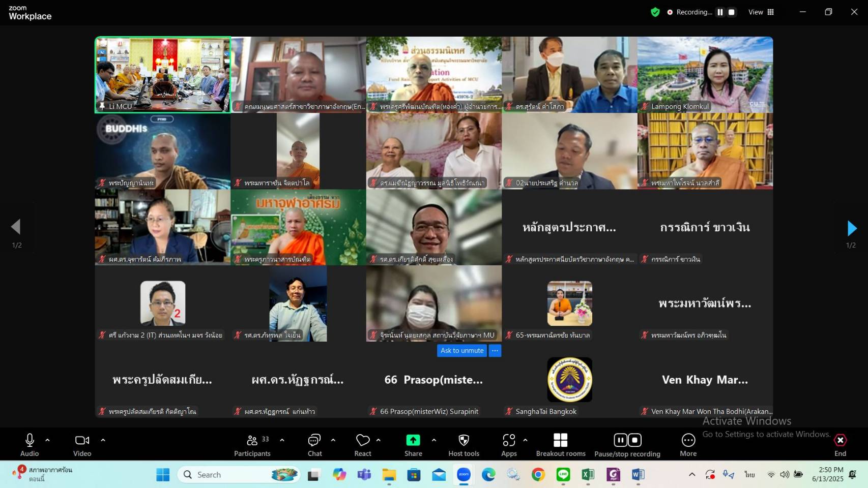Expand the Participants options arrow
Image resolution: width=868 pixels, height=488 pixels.
(282, 440)
